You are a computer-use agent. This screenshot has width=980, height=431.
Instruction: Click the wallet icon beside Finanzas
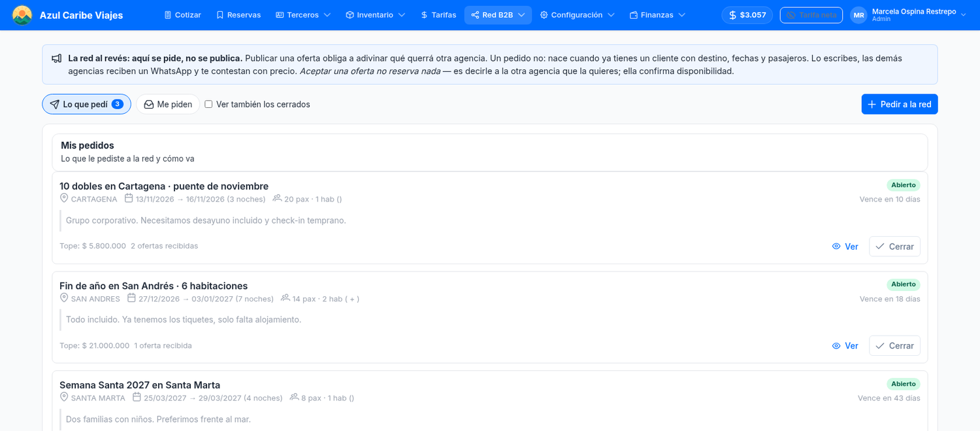coord(633,15)
